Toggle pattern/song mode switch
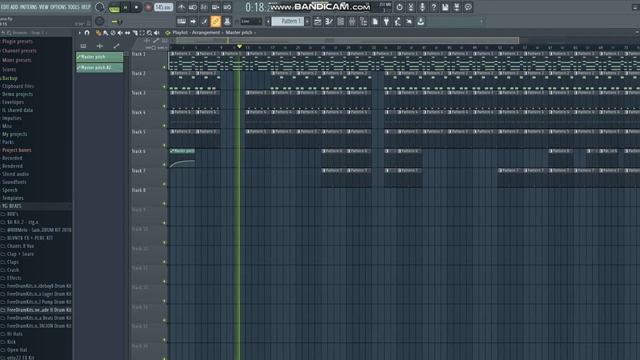This screenshot has height=360, width=640. pos(114,7)
